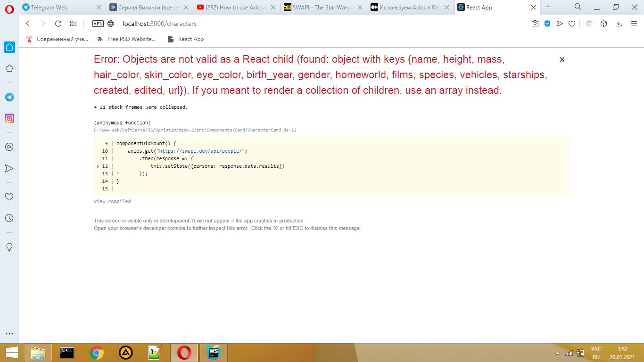Viewport: 644px width, 362px height.
Task: Open sidebar lightbulb tips icon
Action: click(9, 247)
